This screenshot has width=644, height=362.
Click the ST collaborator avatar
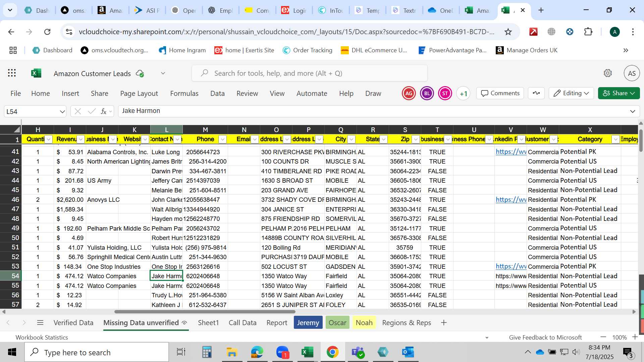click(x=445, y=94)
